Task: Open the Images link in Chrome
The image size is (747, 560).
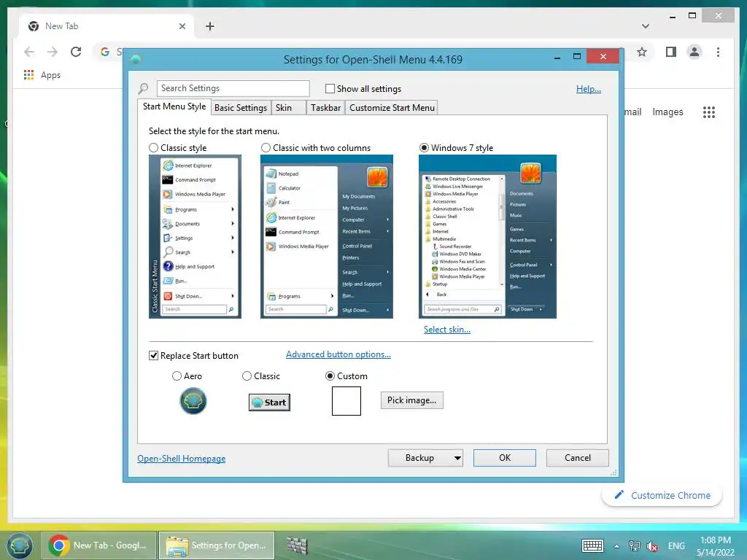Action: [x=667, y=112]
